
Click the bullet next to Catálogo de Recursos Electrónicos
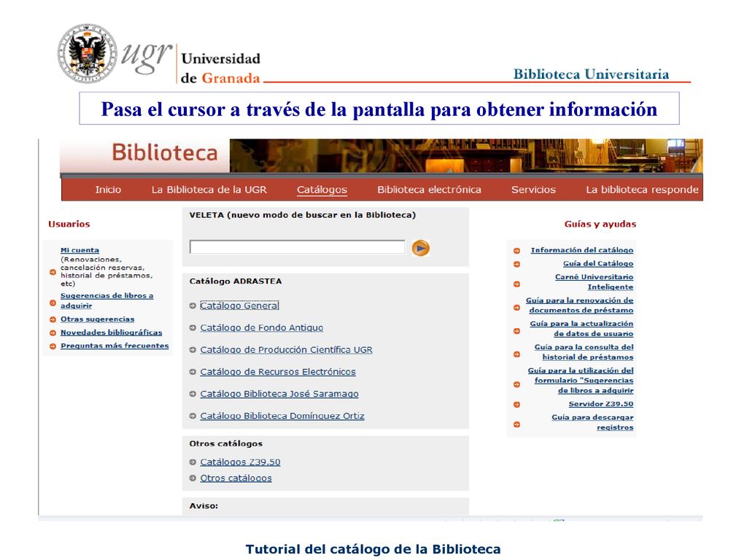tap(193, 372)
